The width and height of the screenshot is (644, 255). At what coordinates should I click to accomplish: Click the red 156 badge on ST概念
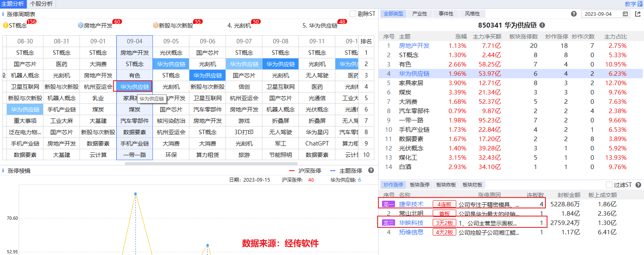(x=32, y=21)
